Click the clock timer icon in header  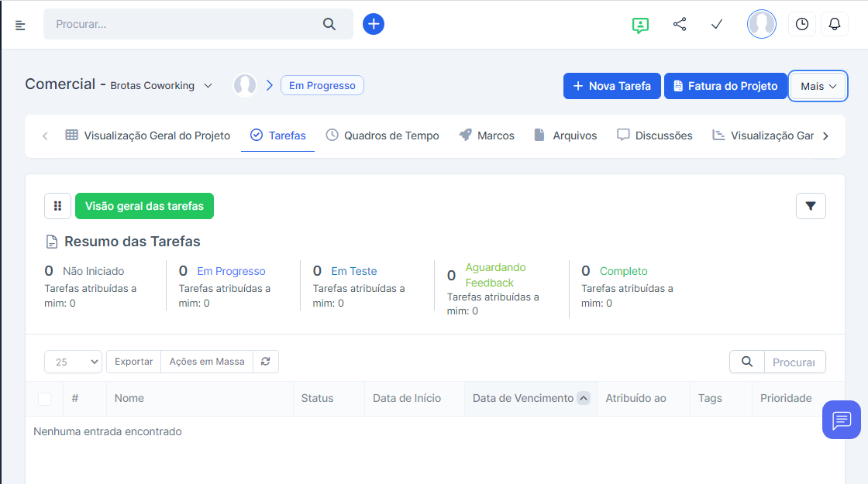click(x=802, y=24)
